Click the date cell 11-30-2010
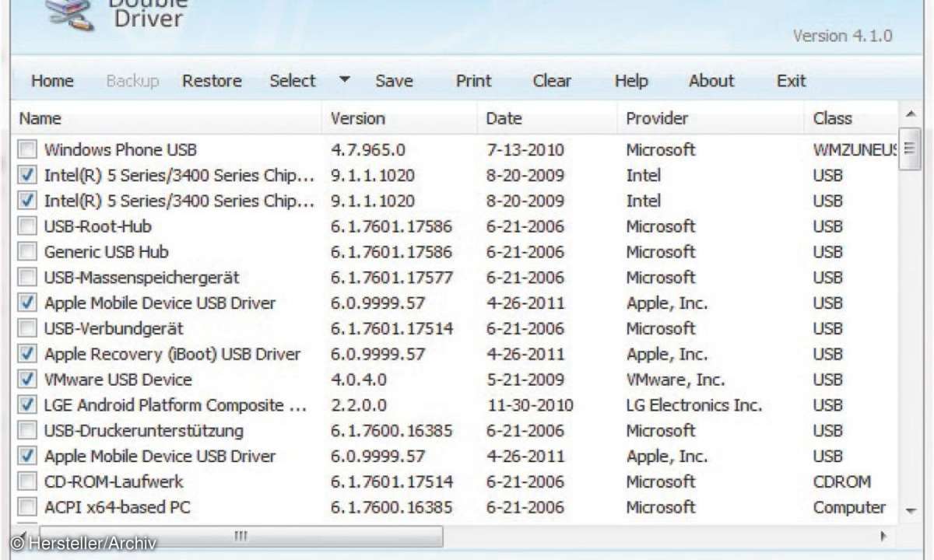Image resolution: width=934 pixels, height=560 pixels. (530, 405)
